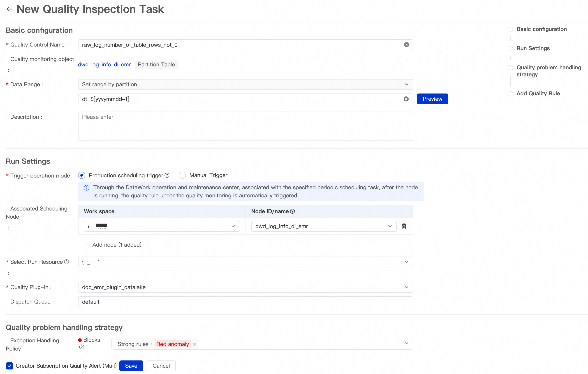Open the Data Range dropdown
Screen dimensions: 588x374
245,84
